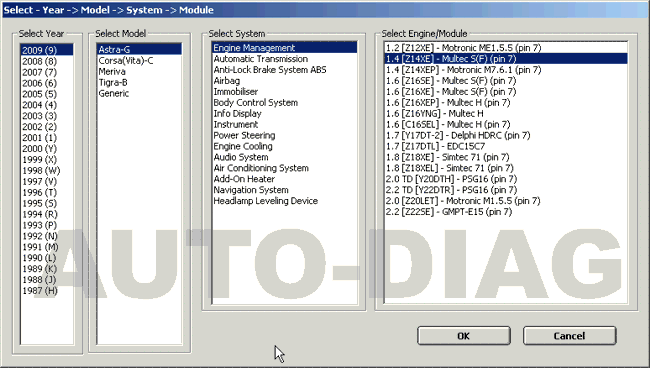
Task: Select Headlamp Leveling Device
Action: pyautogui.click(x=284, y=201)
